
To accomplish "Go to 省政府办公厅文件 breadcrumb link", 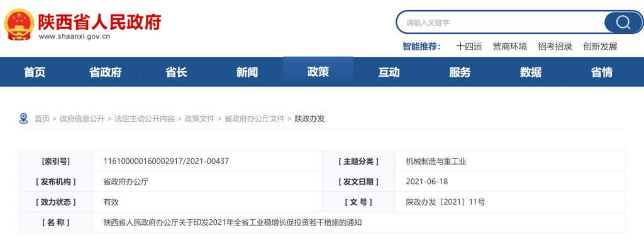I will click(255, 119).
